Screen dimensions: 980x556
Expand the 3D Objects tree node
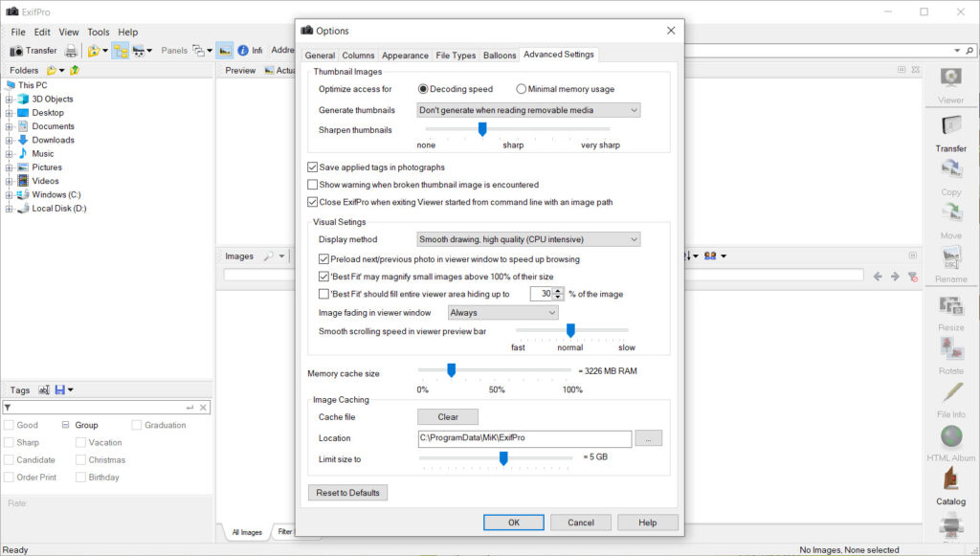(x=9, y=100)
